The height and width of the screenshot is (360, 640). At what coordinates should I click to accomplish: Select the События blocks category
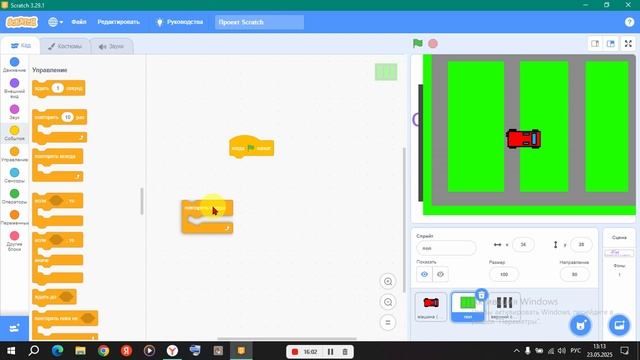[x=14, y=133]
